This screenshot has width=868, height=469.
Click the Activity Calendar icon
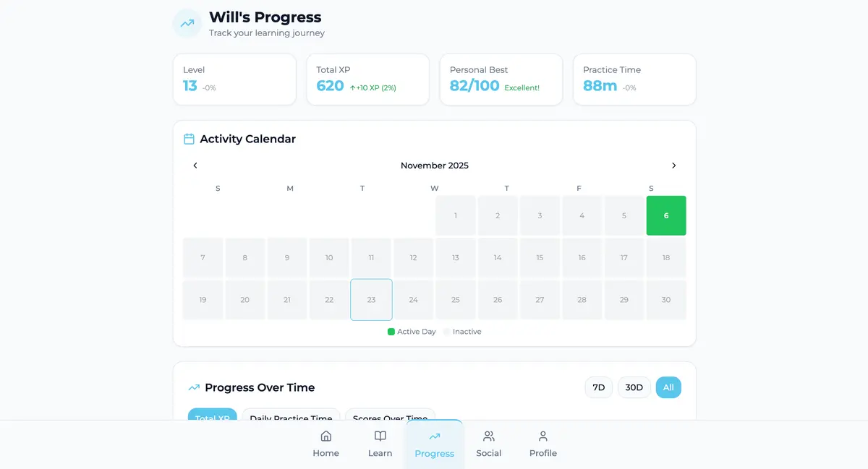pos(190,139)
